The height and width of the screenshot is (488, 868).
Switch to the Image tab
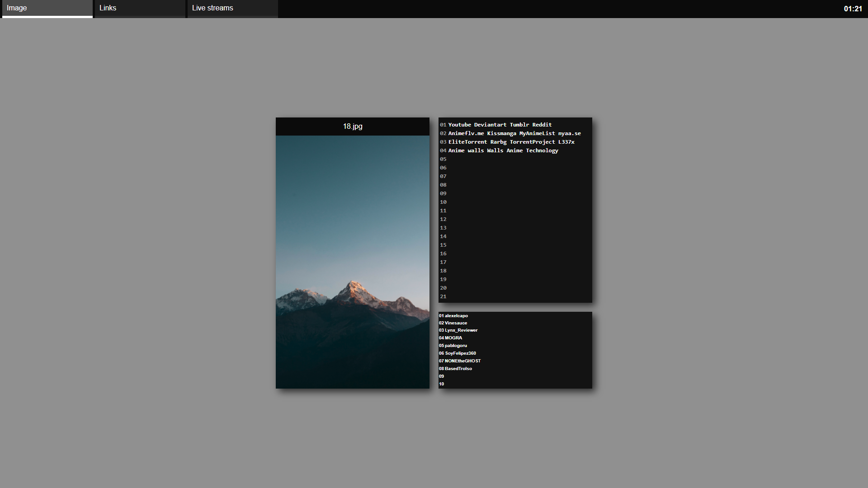point(47,8)
